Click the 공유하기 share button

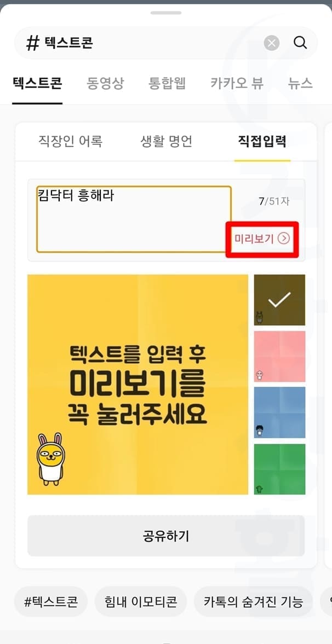click(166, 536)
